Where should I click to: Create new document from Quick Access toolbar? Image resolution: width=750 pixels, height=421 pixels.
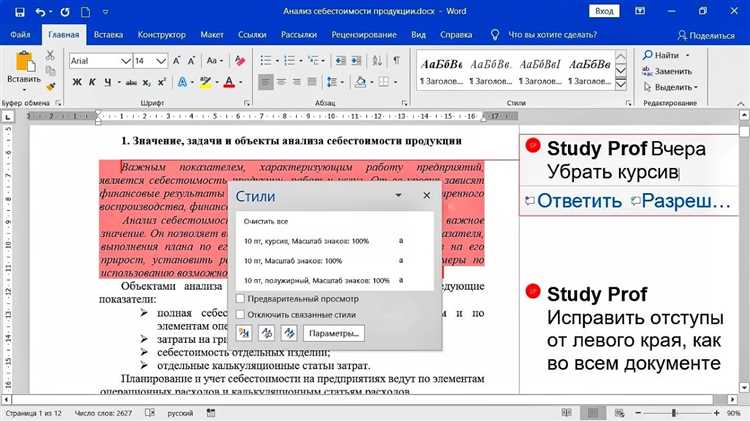point(85,12)
